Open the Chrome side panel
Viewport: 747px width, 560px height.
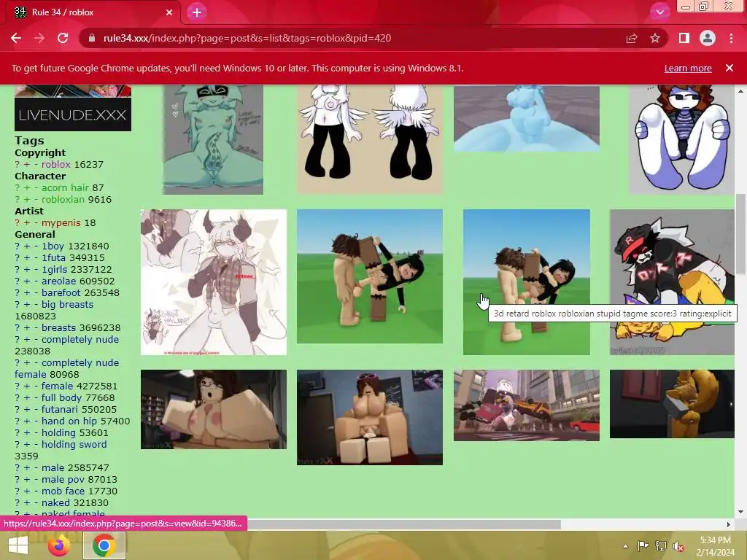click(684, 38)
